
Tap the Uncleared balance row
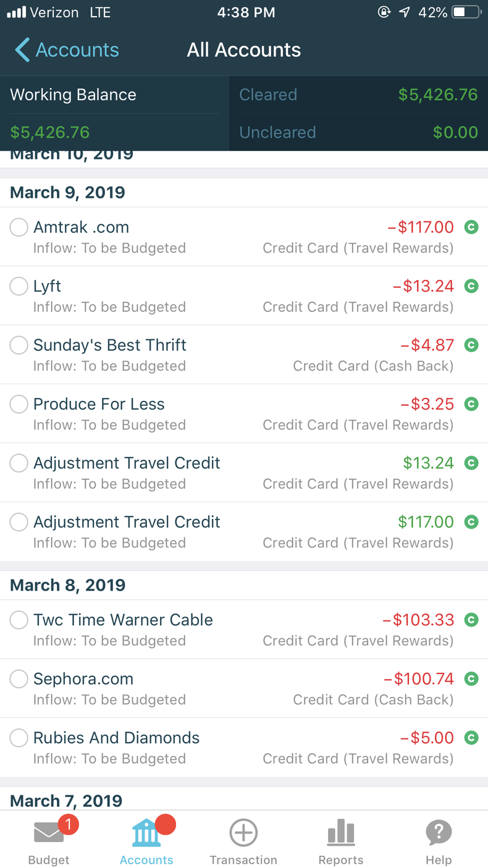pyautogui.click(x=358, y=132)
